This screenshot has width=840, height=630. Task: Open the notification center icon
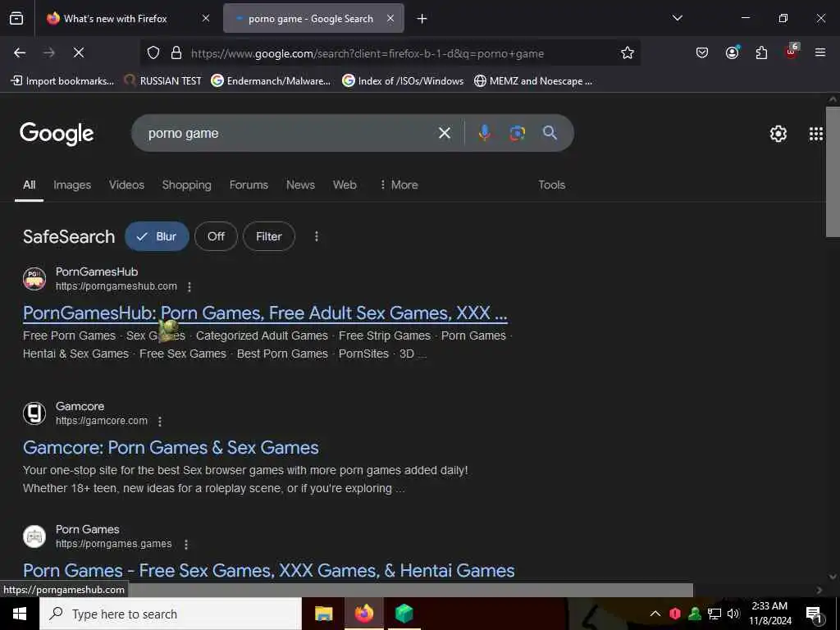click(815, 615)
